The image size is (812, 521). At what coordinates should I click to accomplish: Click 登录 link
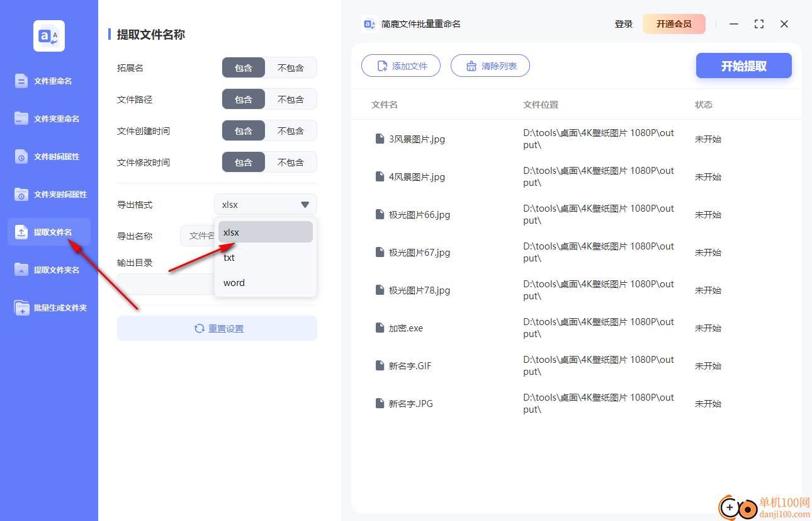tap(624, 24)
